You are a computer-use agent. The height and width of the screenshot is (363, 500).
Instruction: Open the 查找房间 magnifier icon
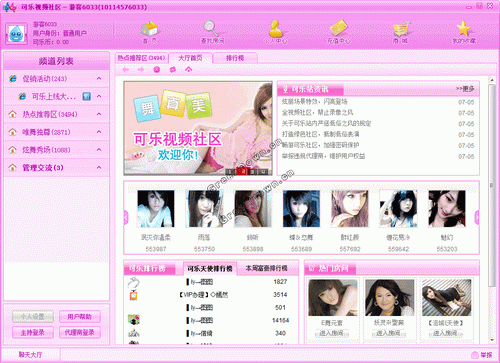tap(211, 29)
